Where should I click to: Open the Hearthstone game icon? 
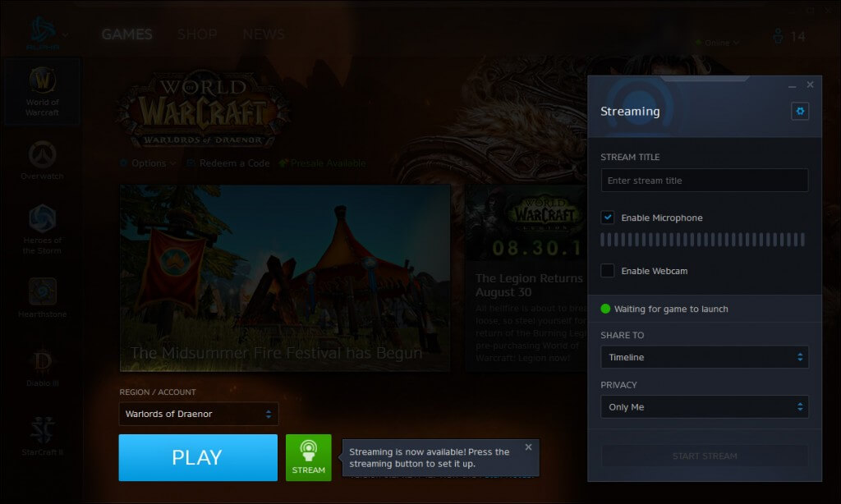pyautogui.click(x=42, y=297)
